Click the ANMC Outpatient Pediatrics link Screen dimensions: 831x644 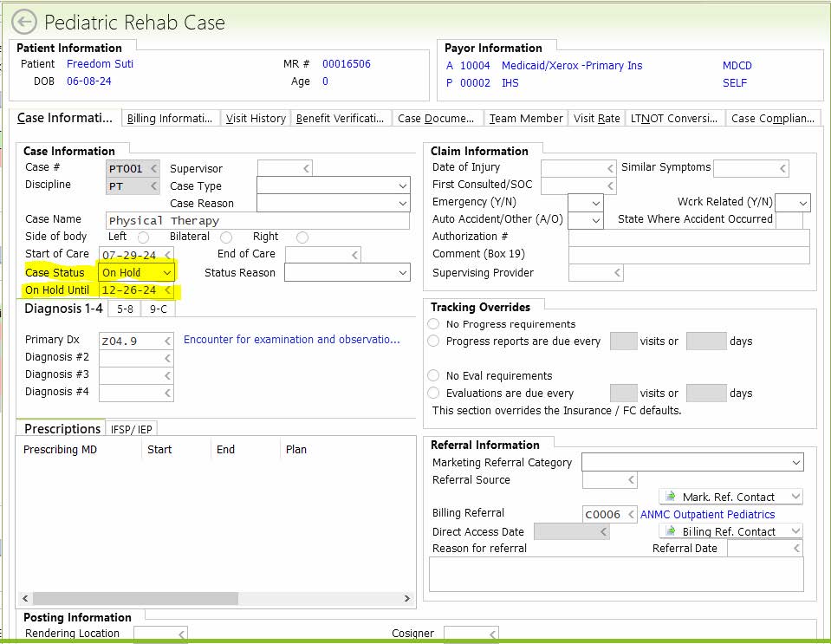pos(707,514)
